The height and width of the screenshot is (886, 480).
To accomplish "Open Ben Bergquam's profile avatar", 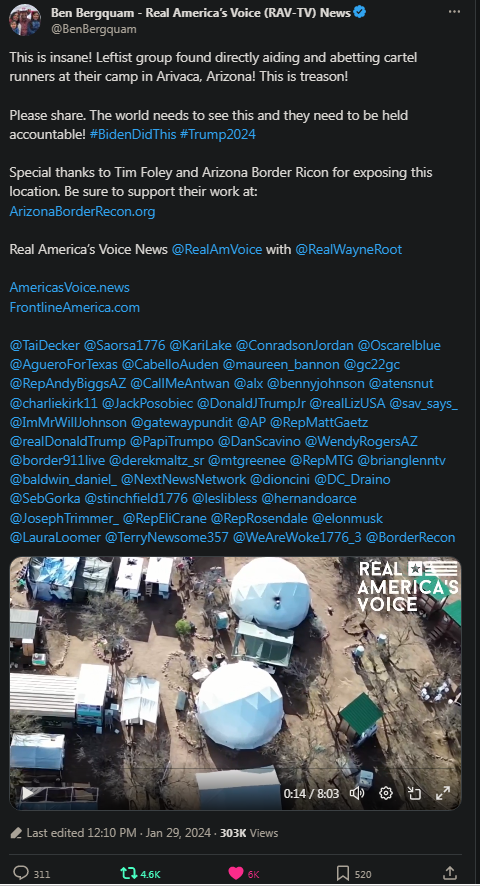I will [x=24, y=20].
